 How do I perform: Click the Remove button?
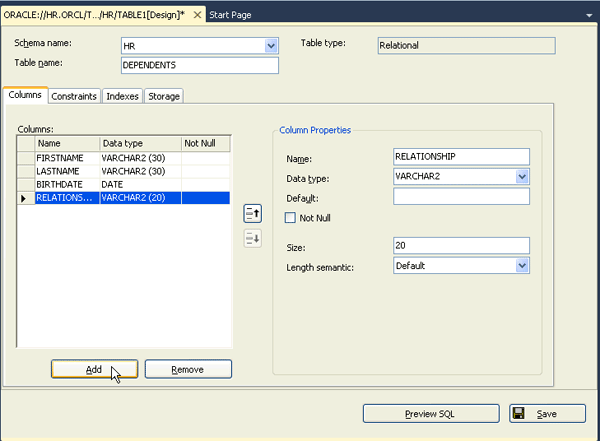pyautogui.click(x=188, y=369)
